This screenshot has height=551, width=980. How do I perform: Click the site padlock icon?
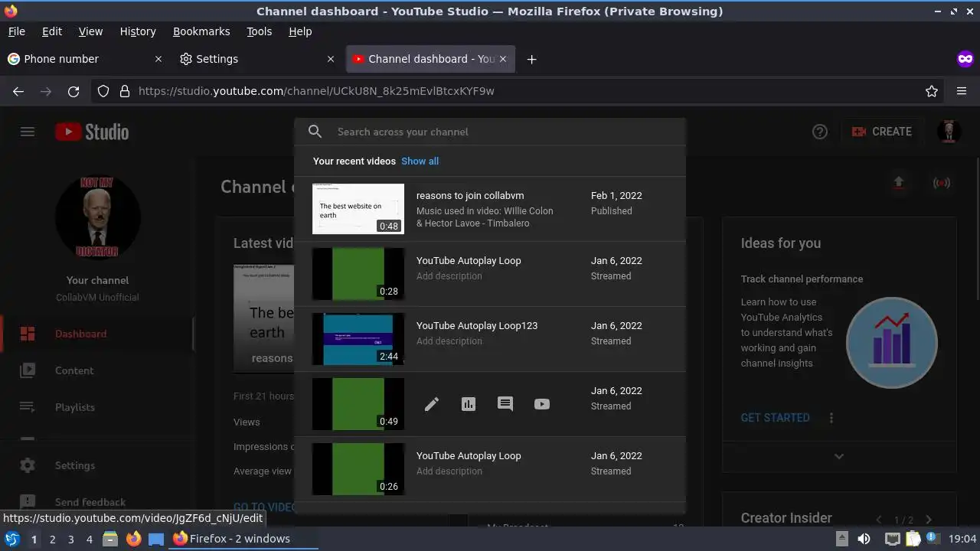click(124, 91)
